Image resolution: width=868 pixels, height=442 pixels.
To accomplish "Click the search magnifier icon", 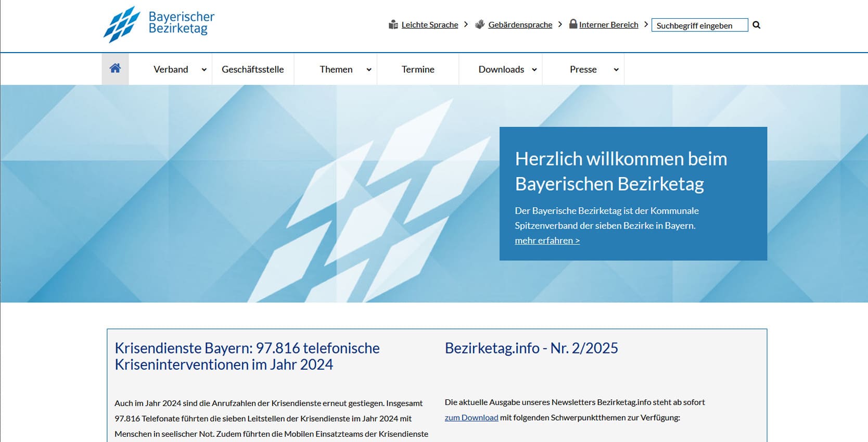I will 756,25.
